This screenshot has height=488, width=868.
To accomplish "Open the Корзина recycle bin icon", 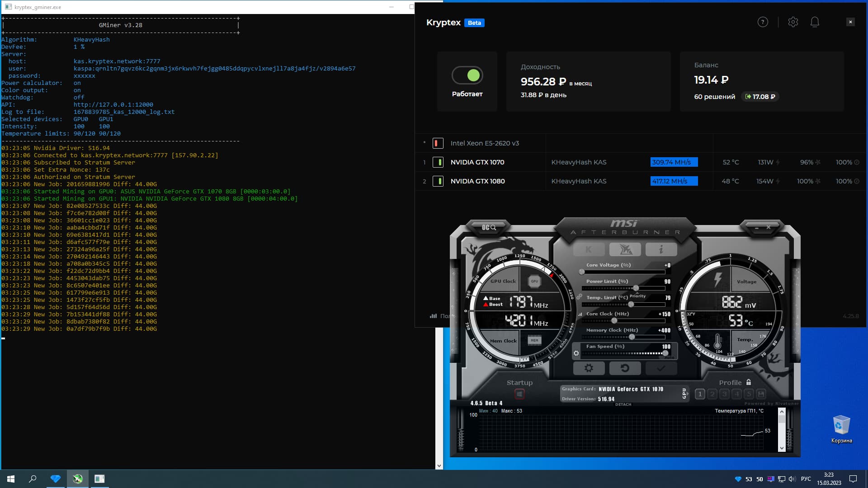I will point(841,429).
